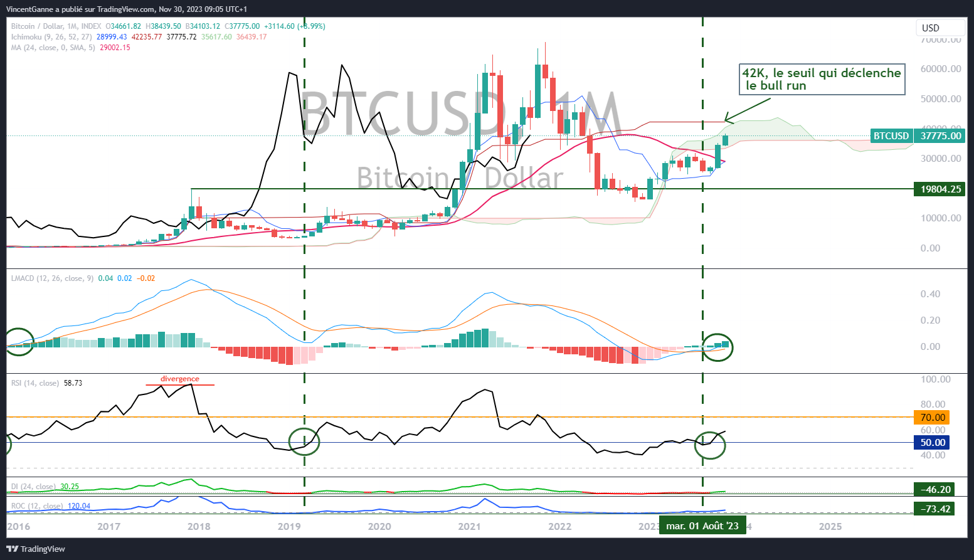Click the orange 70.00 RSI level label
The image size is (974, 560).
pos(932,418)
